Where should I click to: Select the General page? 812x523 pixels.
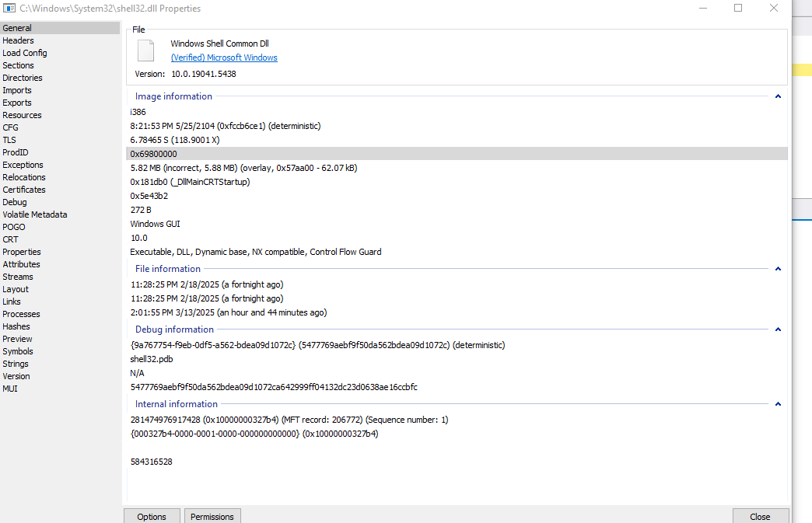pyautogui.click(x=60, y=28)
